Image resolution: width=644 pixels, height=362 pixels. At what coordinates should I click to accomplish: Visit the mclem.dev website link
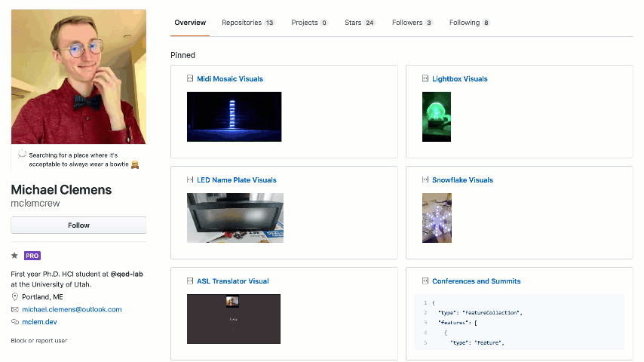[x=39, y=322]
